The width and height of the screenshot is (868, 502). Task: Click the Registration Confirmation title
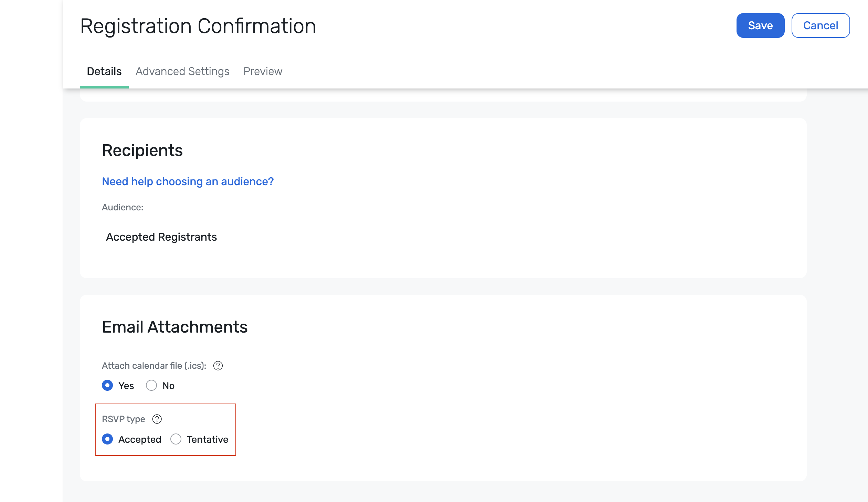pos(198,26)
